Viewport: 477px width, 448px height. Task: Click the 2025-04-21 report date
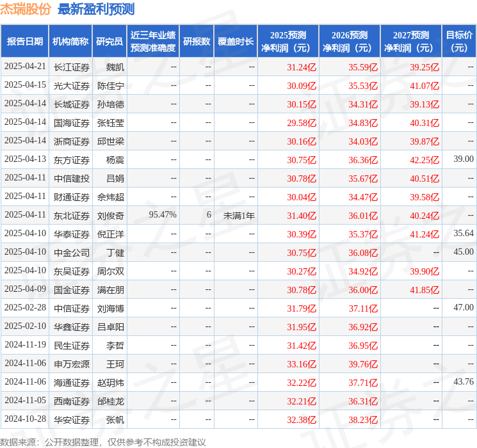point(25,67)
